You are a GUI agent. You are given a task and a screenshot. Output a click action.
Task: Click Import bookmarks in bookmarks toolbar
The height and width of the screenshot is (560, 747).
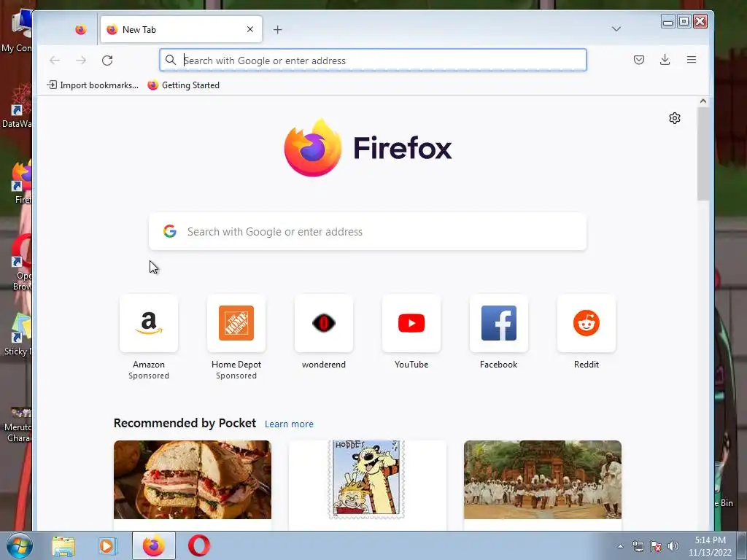93,85
